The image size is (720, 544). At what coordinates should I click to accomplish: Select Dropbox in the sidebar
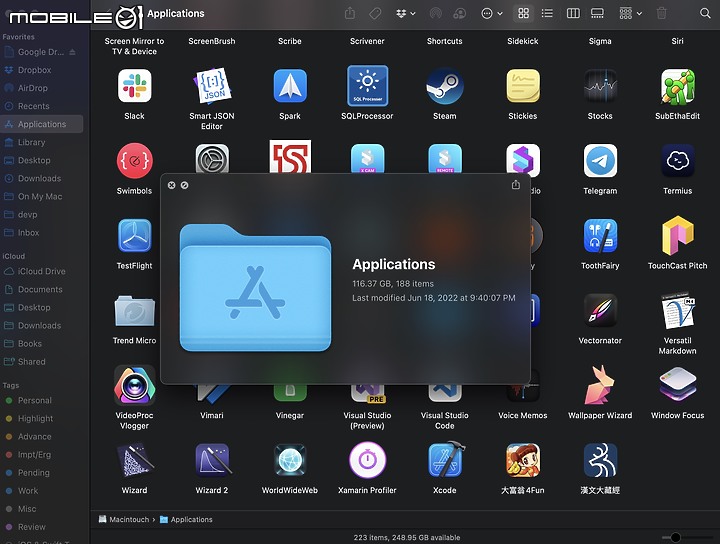click(x=42, y=70)
